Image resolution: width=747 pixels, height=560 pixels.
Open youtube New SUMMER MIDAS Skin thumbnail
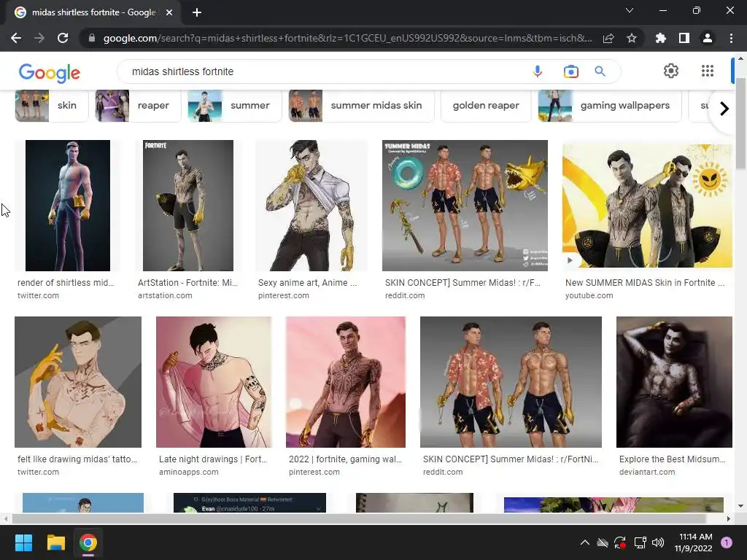click(648, 205)
